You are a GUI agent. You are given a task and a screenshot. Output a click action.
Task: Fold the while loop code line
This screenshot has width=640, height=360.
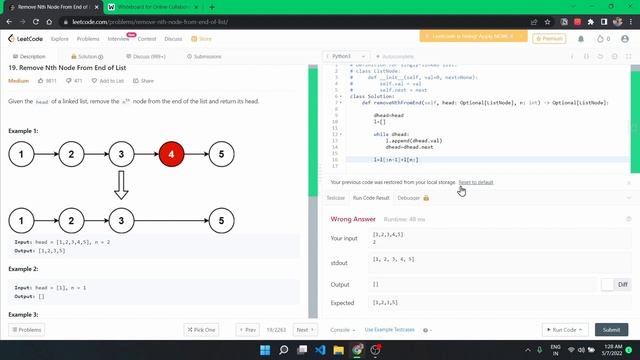click(x=341, y=134)
